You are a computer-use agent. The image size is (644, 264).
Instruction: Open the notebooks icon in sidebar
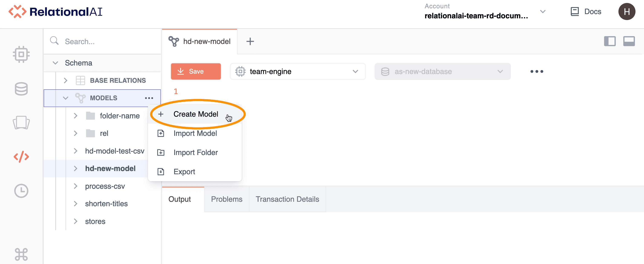pyautogui.click(x=21, y=123)
